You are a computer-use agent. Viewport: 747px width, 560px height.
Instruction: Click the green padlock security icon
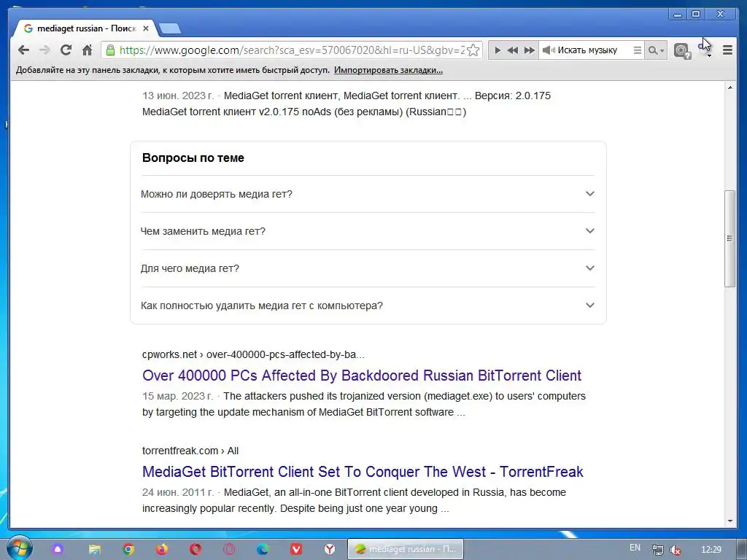[111, 50]
